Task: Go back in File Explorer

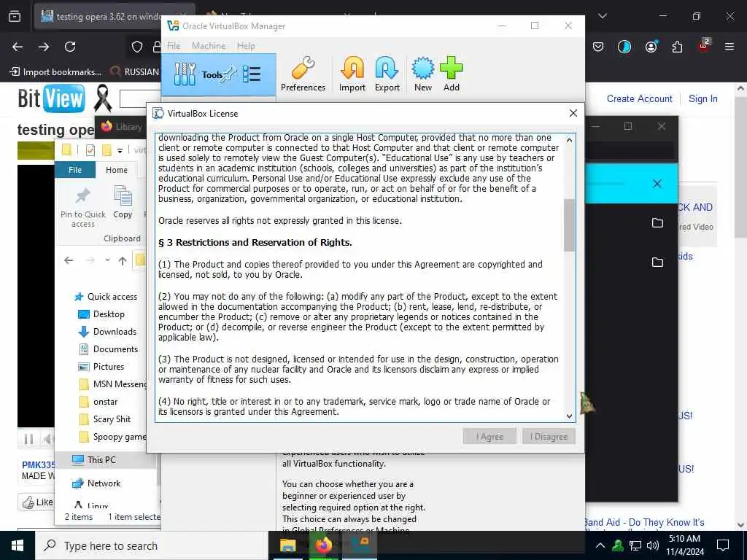Action: pyautogui.click(x=69, y=260)
